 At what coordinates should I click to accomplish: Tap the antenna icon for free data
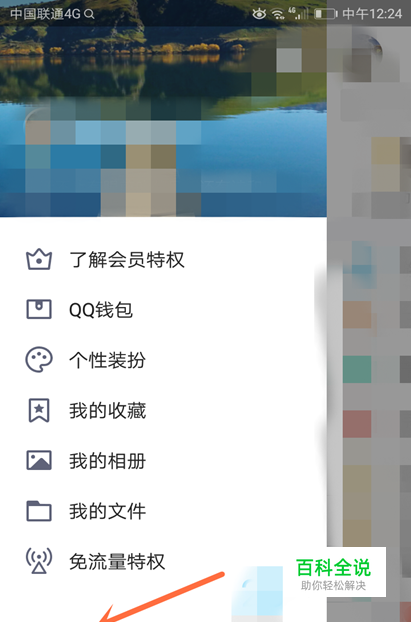pos(39,561)
